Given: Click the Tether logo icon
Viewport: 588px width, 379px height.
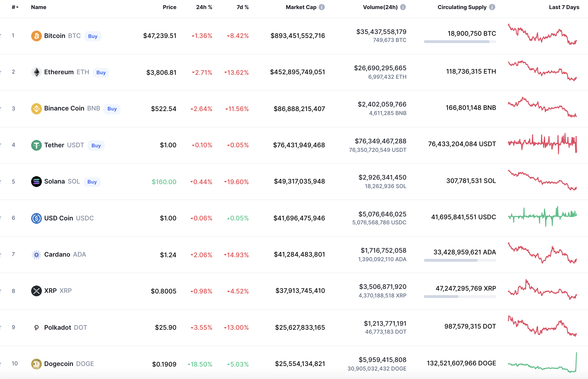Looking at the screenshot, I should 36,145.
